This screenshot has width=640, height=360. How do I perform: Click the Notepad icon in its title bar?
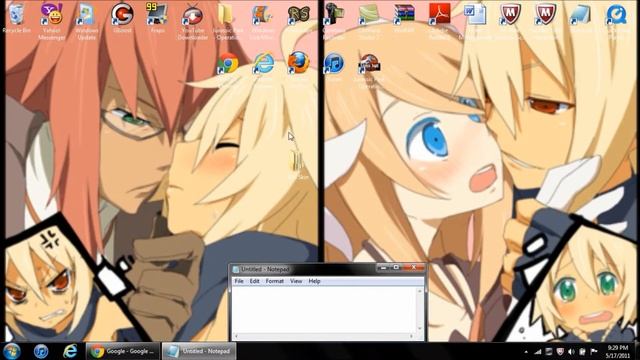(236, 269)
